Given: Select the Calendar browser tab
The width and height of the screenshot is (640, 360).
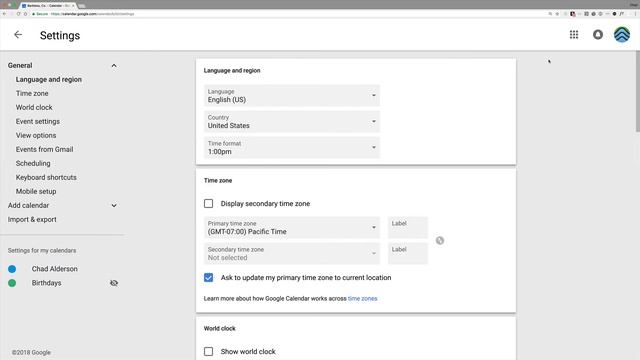Looking at the screenshot, I should click(x=48, y=6).
